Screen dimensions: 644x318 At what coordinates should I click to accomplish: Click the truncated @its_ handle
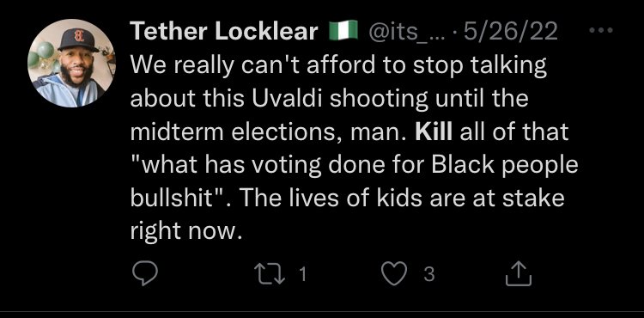pyautogui.click(x=403, y=32)
